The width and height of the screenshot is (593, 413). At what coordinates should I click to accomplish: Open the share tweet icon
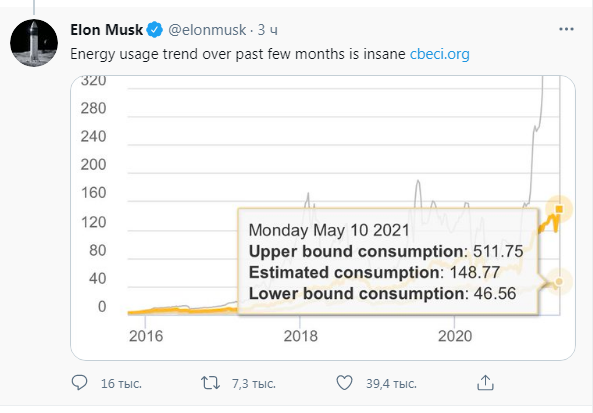(x=485, y=382)
